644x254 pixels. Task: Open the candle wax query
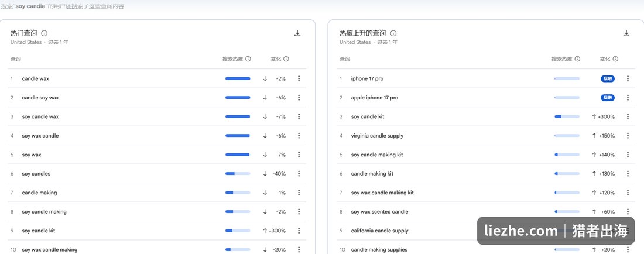35,78
